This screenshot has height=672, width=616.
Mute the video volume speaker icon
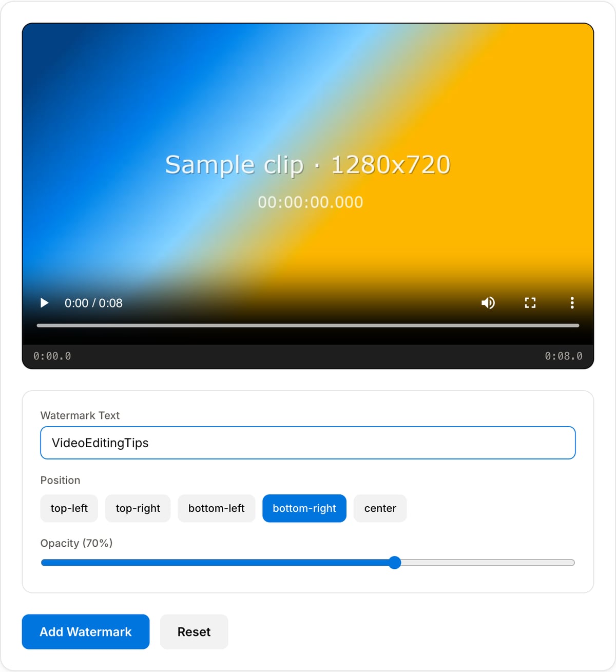coord(488,303)
